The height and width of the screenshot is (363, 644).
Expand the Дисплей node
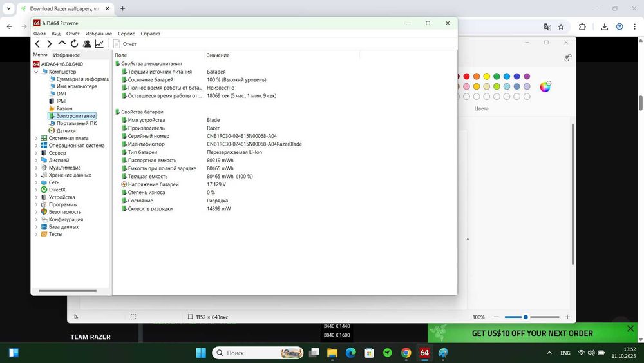[36, 161]
